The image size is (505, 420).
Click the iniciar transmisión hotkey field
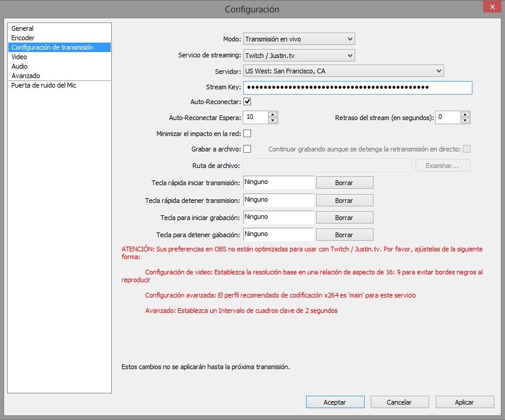pyautogui.click(x=278, y=182)
